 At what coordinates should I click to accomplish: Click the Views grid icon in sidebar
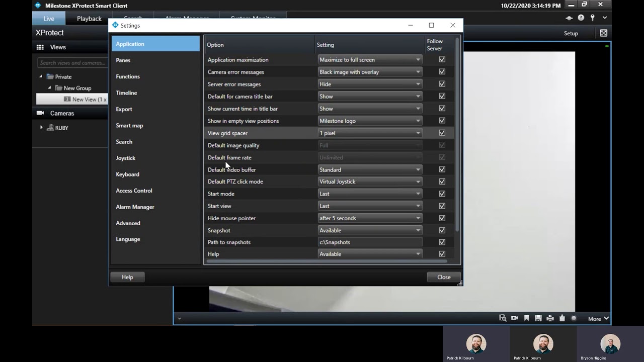click(x=40, y=47)
